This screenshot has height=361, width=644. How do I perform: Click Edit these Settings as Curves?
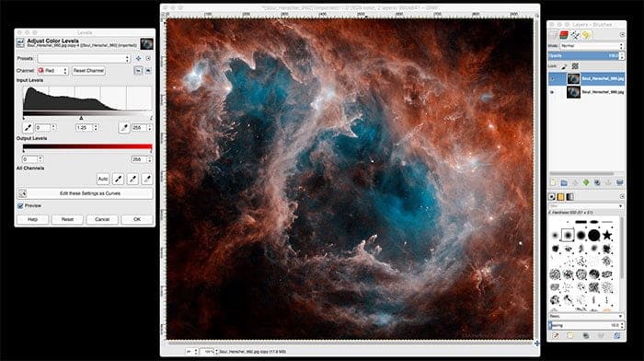point(85,192)
